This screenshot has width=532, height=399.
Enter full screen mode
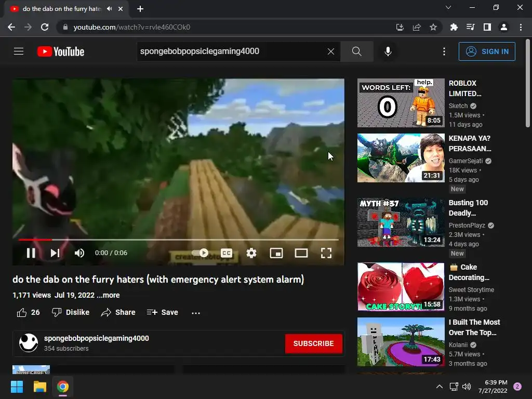[x=326, y=253]
